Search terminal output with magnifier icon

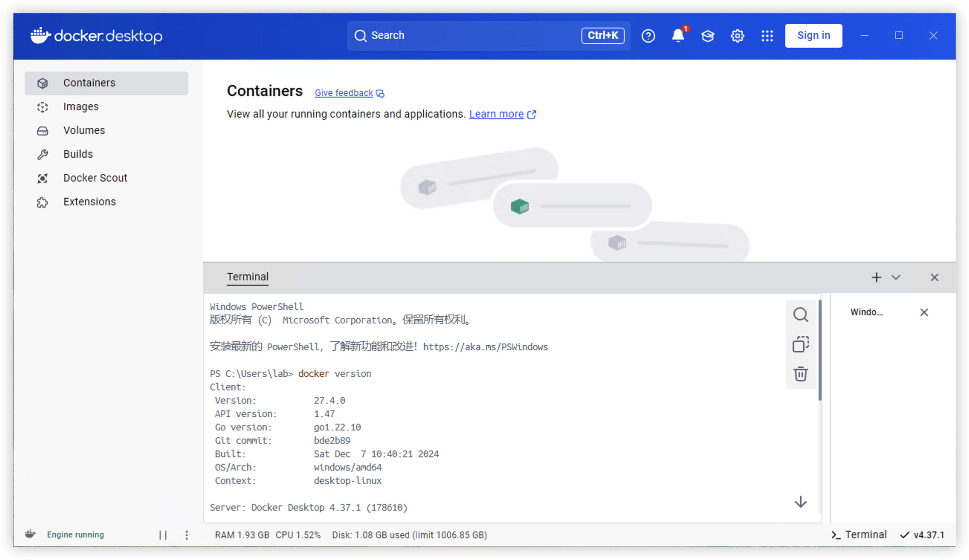tap(801, 315)
